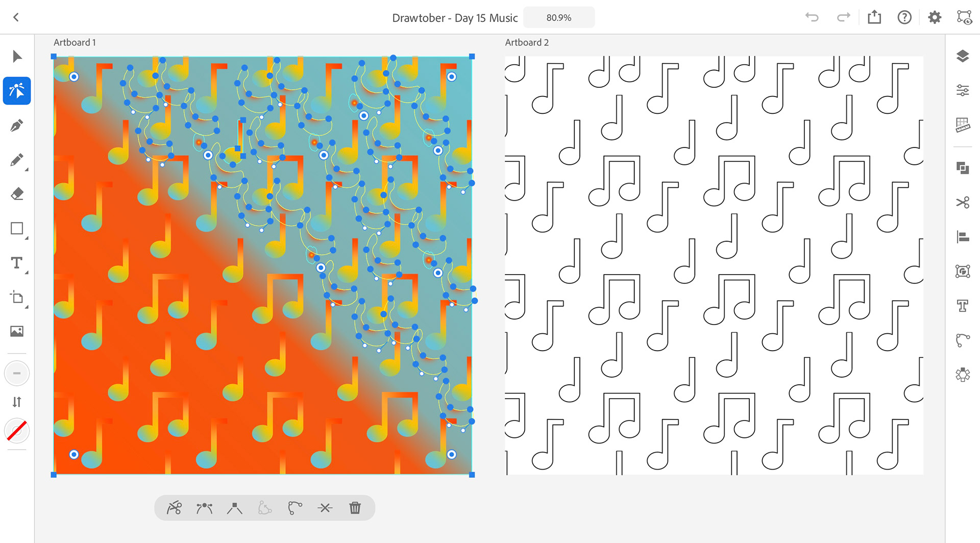
Task: Open the Combine Shapes panel
Action: (x=963, y=168)
